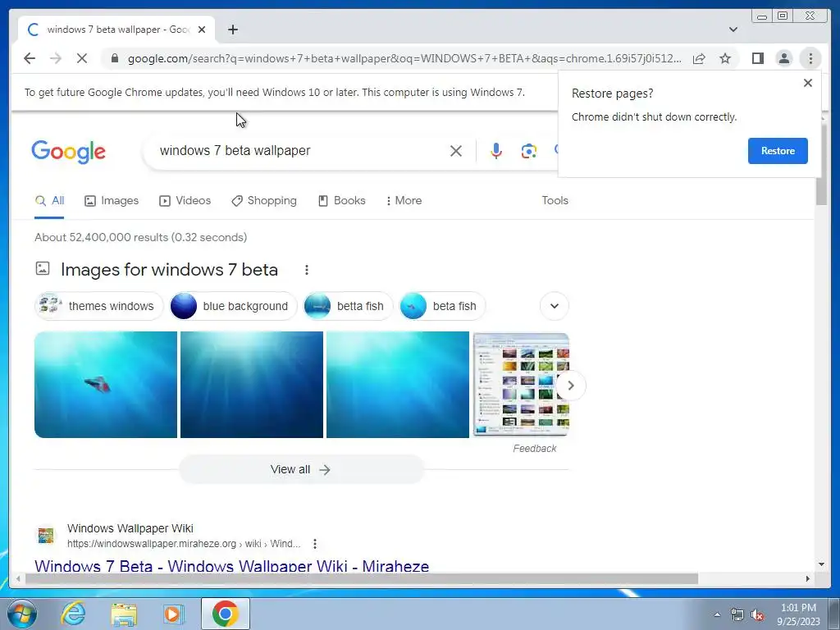
Task: Bookmark this tab with star icon
Action: pos(725,58)
